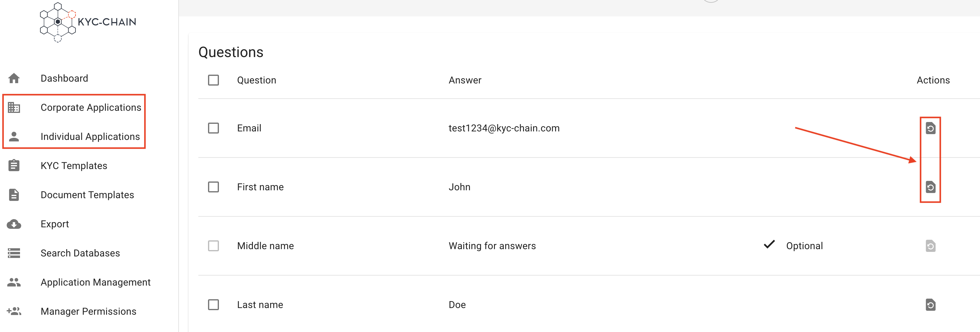Click the KYC-CHAIN logo
The height and width of the screenshot is (332, 980).
pos(88,22)
